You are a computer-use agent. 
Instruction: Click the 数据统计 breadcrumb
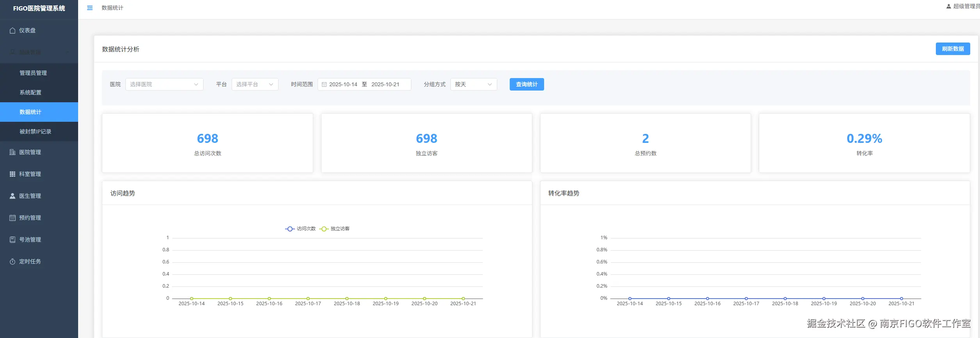pyautogui.click(x=112, y=8)
